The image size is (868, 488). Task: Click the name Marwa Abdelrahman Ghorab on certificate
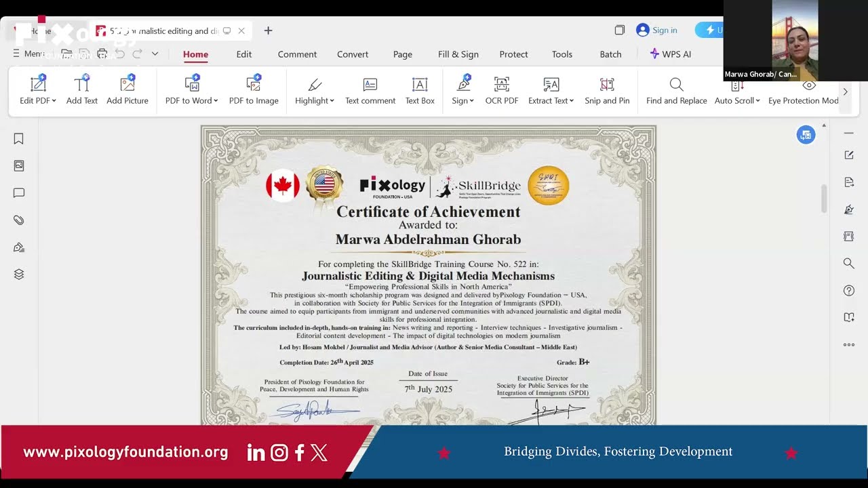pos(428,239)
